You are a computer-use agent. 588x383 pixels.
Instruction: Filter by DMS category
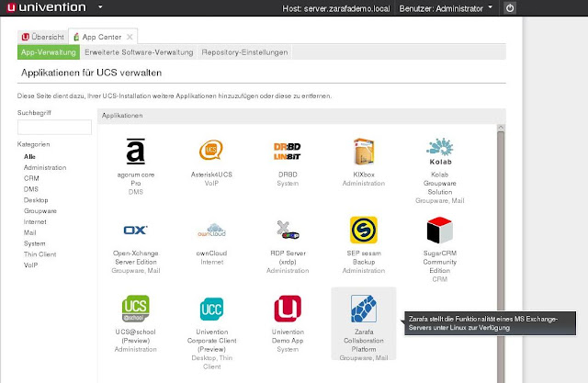[31, 189]
